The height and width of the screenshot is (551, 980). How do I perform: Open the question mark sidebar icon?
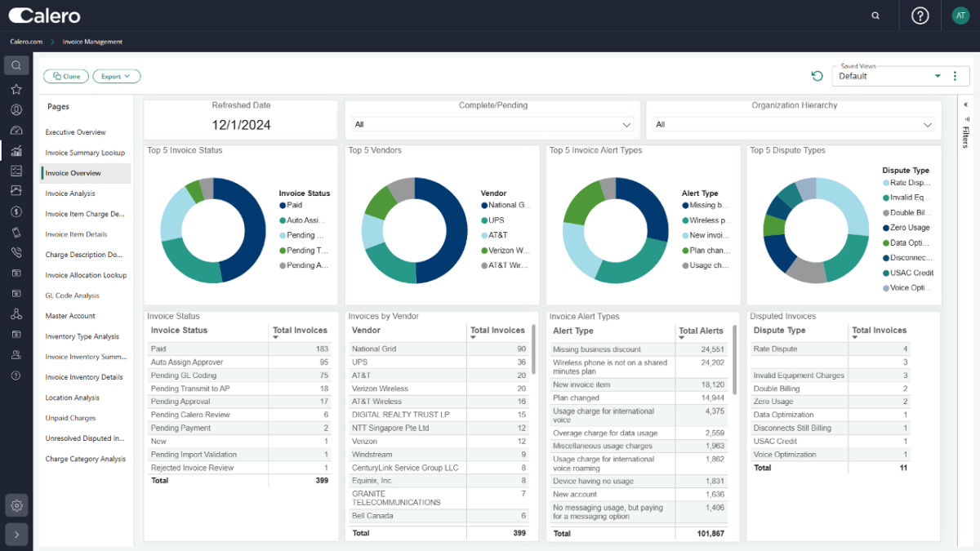coord(16,375)
